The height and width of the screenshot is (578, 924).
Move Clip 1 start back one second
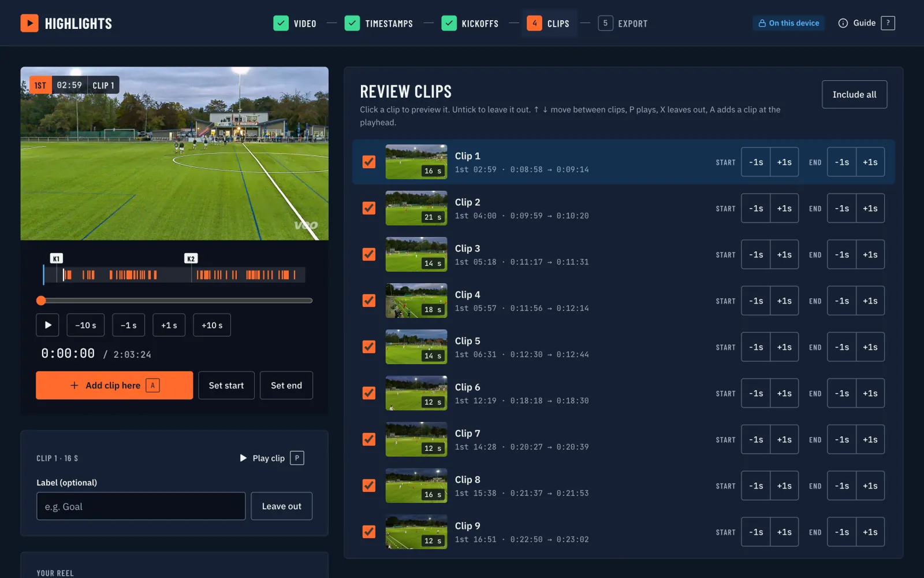756,162
